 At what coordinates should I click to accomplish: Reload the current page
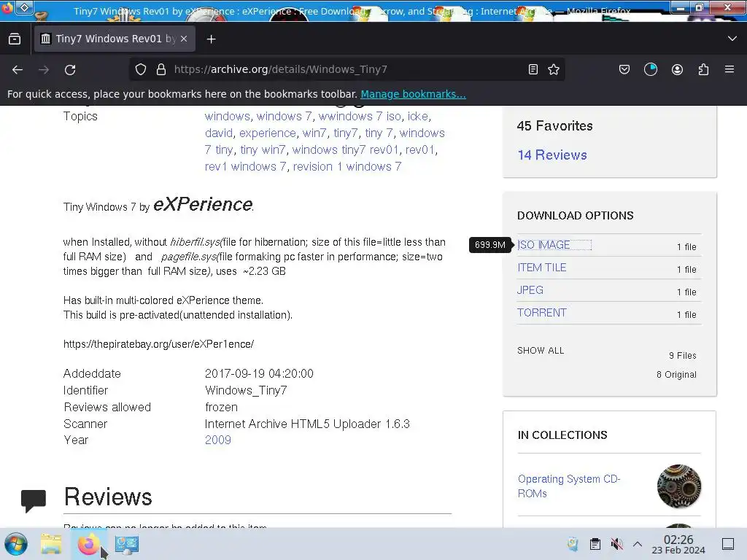pos(70,70)
